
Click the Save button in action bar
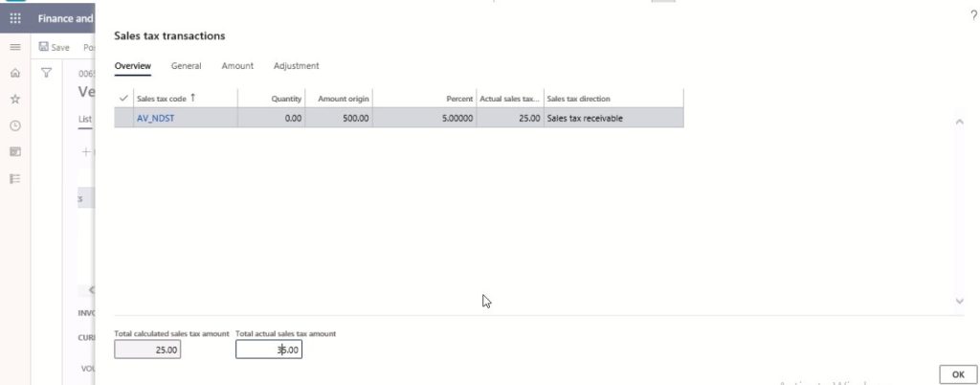pyautogui.click(x=55, y=47)
